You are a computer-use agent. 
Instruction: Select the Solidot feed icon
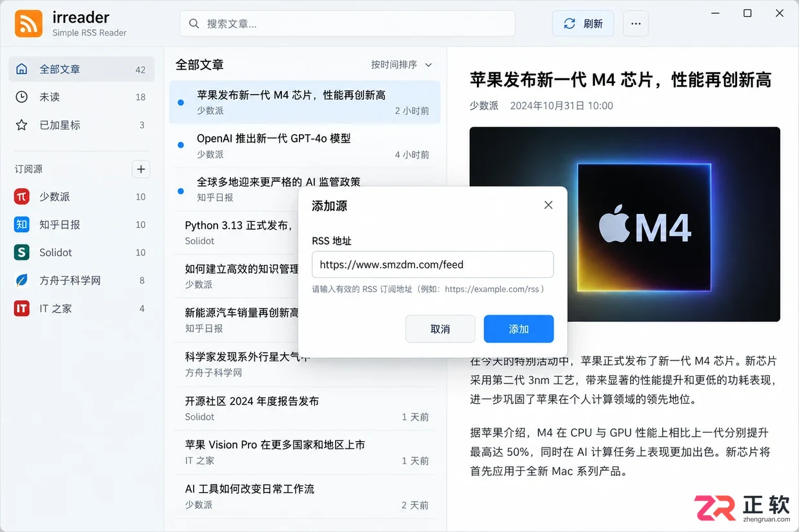pos(22,253)
